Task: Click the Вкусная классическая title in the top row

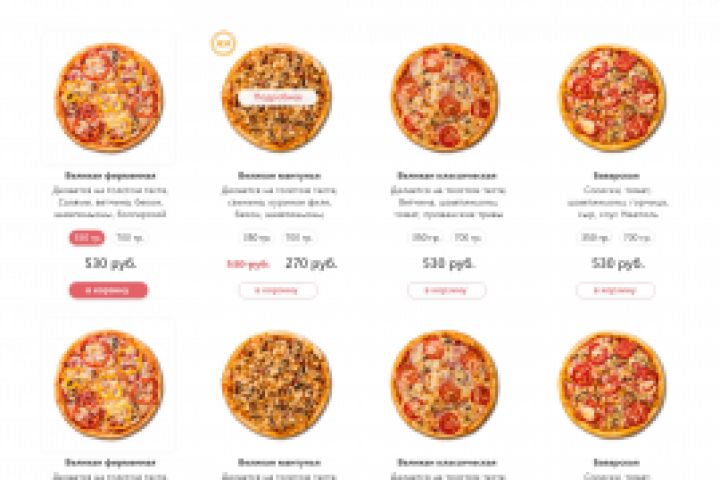Action: click(x=447, y=176)
